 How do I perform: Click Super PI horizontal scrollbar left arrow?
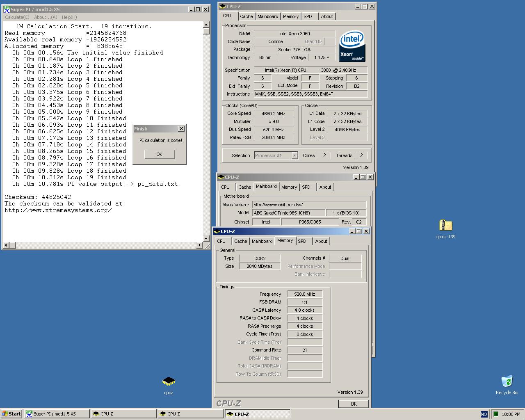6,245
